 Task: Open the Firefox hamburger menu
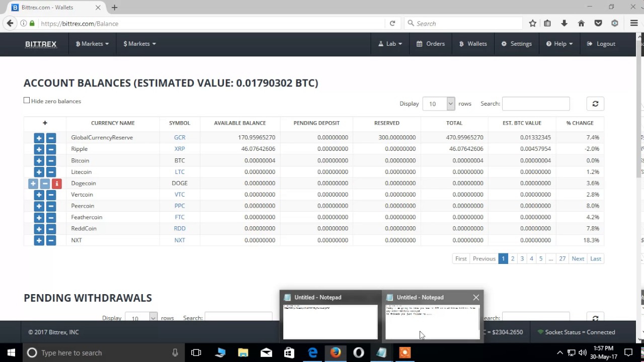pos(634,23)
